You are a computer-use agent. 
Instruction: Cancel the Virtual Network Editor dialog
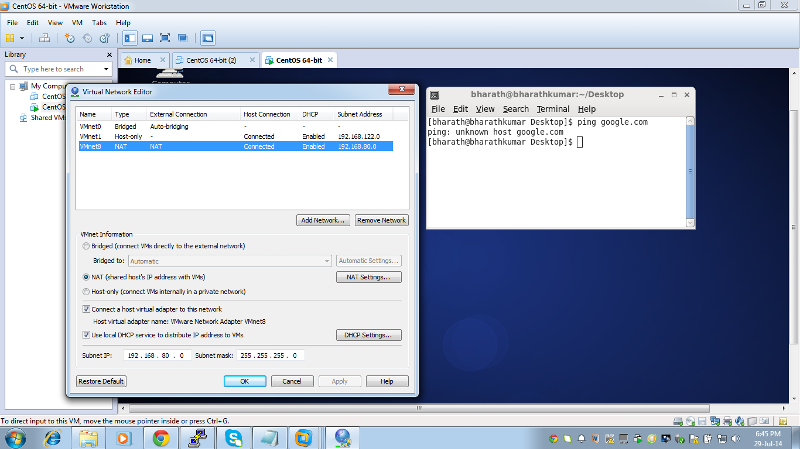click(292, 381)
